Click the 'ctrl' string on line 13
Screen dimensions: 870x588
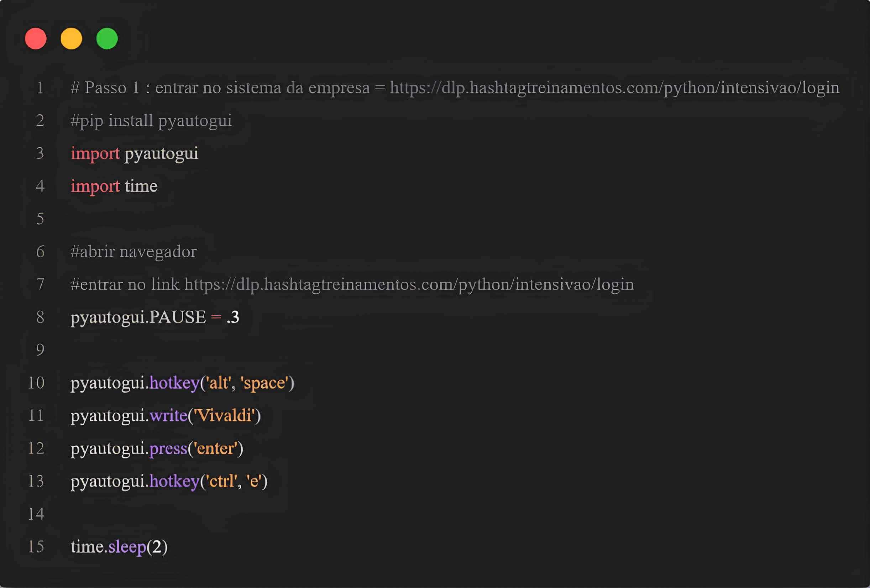tap(221, 481)
